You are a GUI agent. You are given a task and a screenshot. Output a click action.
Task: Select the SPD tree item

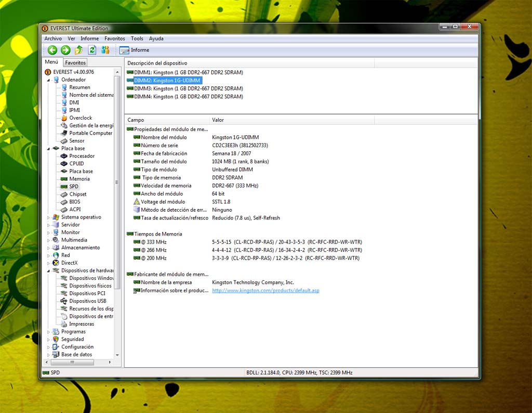[70, 186]
